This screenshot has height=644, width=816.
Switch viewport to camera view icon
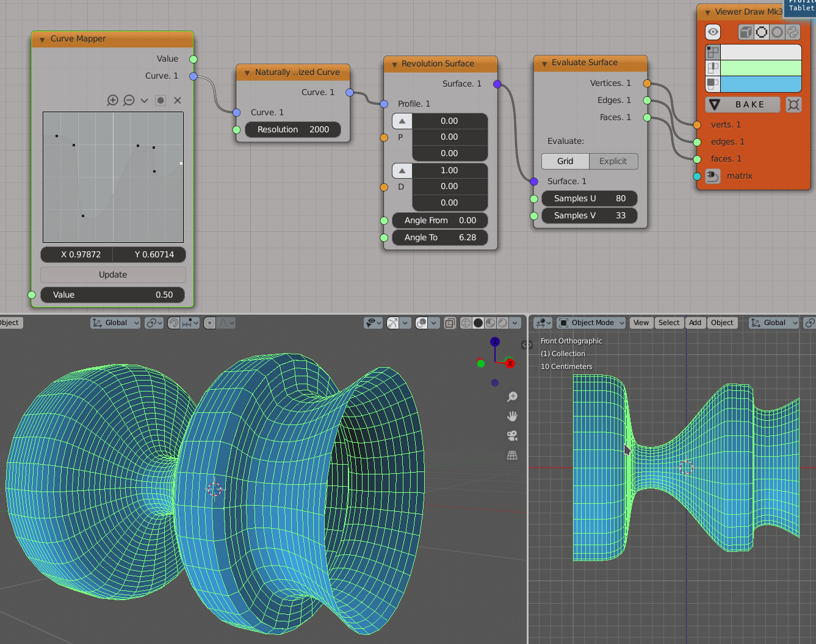512,435
